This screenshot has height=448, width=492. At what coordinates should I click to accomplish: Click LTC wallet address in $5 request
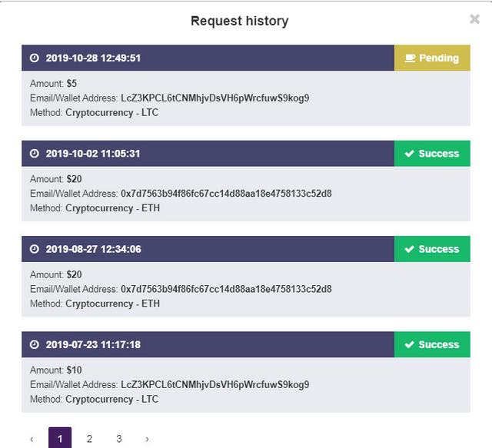pyautogui.click(x=214, y=98)
